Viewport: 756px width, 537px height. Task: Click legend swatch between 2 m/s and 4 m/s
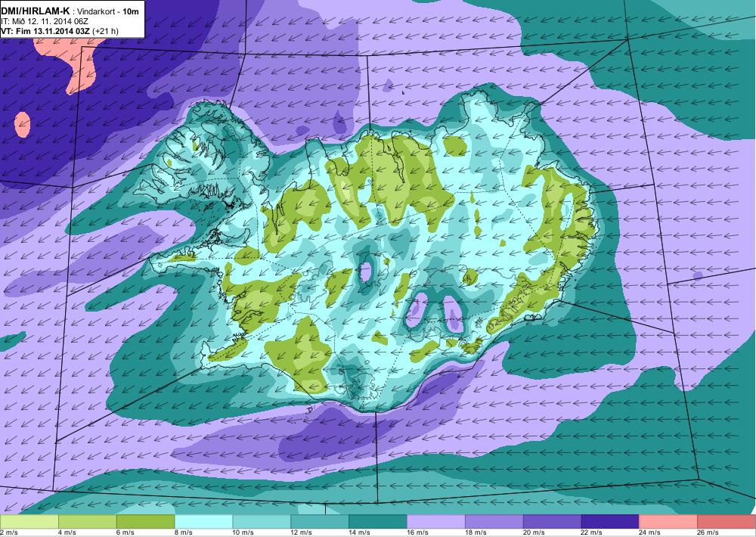click(29, 522)
